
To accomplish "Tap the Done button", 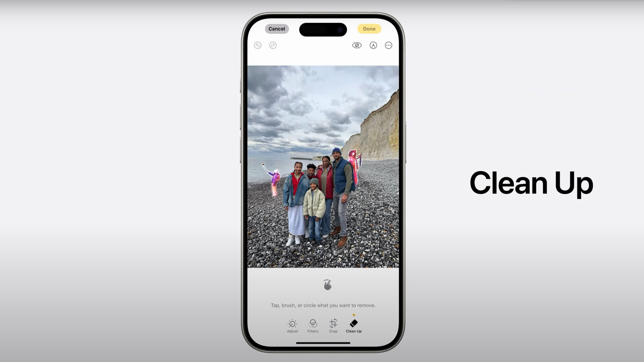I will point(369,29).
